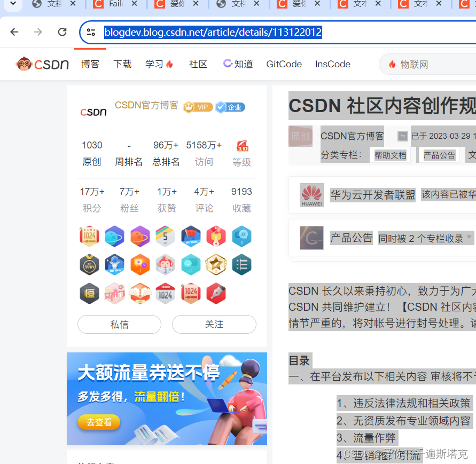Click the blog level 等级 icon

pyautogui.click(x=242, y=146)
